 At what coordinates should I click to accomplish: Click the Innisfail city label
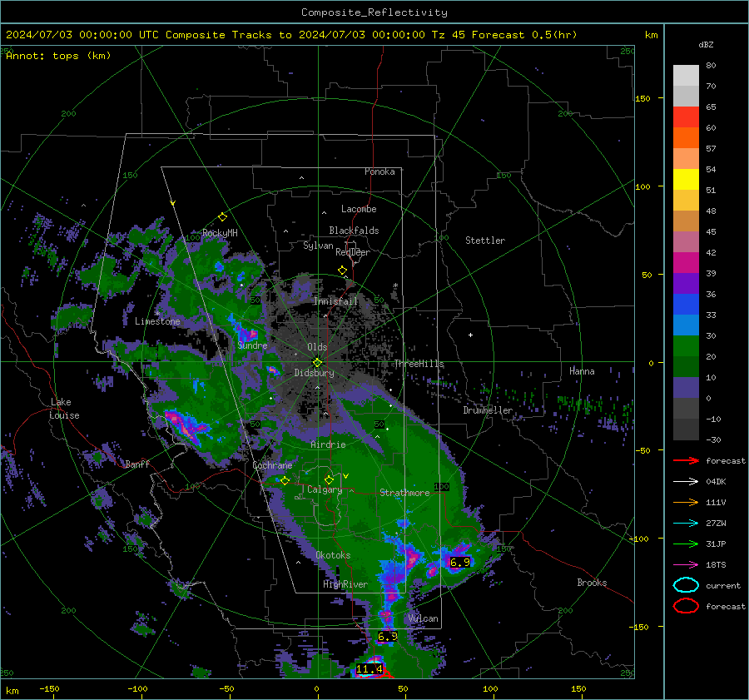[x=335, y=301]
